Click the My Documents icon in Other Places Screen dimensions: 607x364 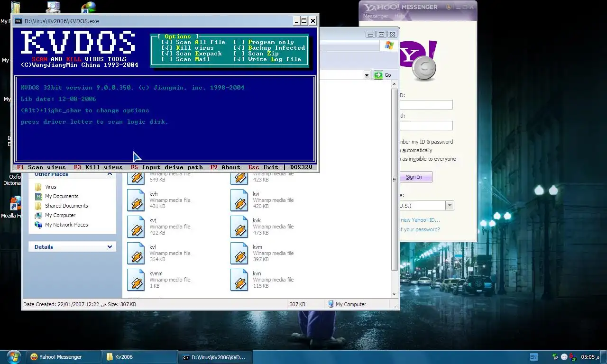point(38,196)
